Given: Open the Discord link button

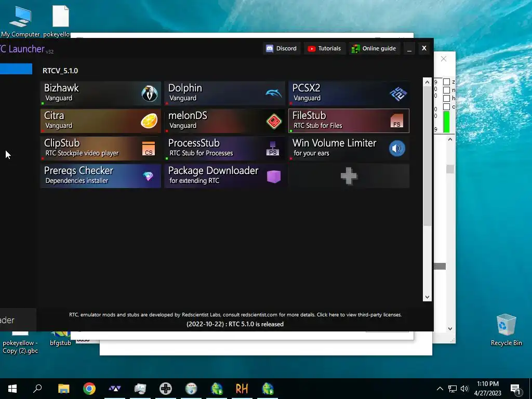Looking at the screenshot, I should 282,48.
